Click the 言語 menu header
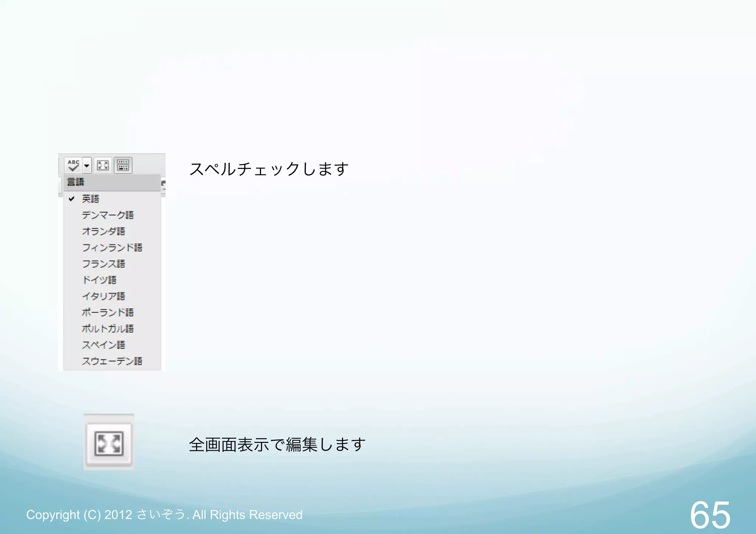Image resolution: width=756 pixels, height=534 pixels. click(x=112, y=182)
